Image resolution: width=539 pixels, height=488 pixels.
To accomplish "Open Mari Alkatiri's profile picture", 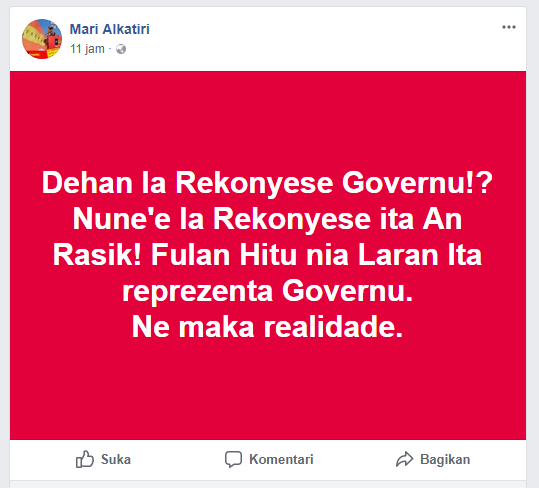I will point(42,39).
